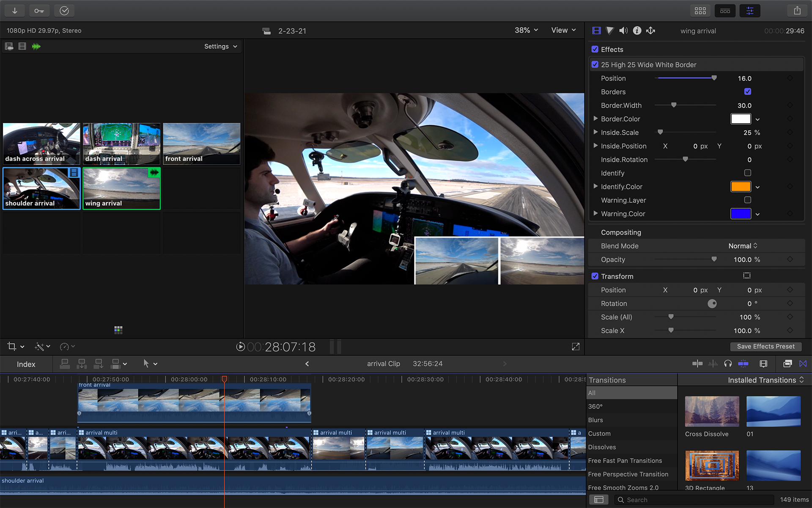The height and width of the screenshot is (508, 812).
Task: Uncheck the Borders checkbox
Action: coord(748,91)
